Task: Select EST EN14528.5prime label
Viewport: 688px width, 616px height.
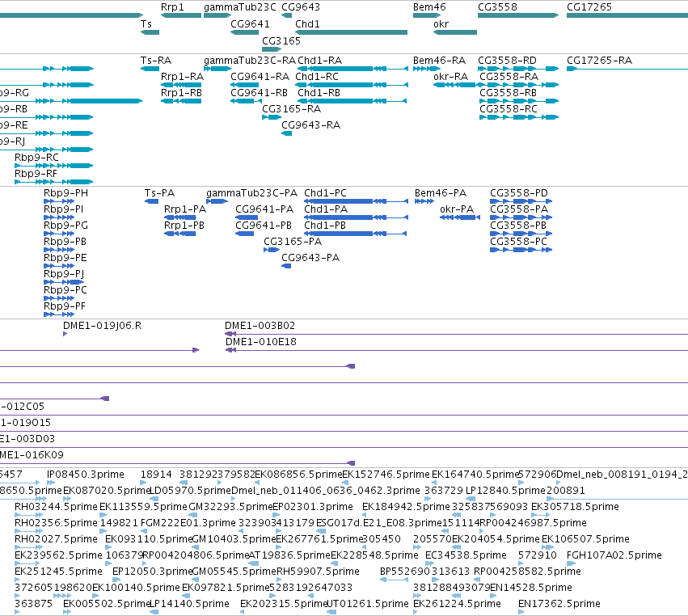Action: tap(531, 588)
